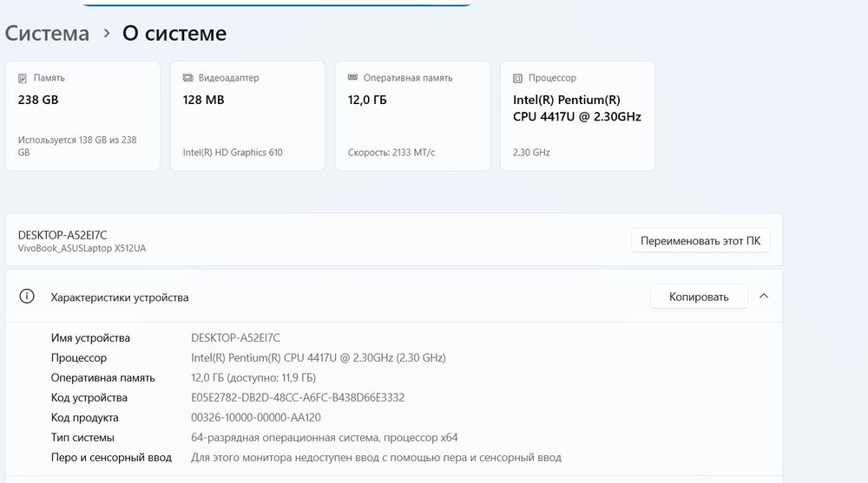This screenshot has height=483, width=868.
Task: Click Переименовать этот ПК button
Action: point(700,241)
